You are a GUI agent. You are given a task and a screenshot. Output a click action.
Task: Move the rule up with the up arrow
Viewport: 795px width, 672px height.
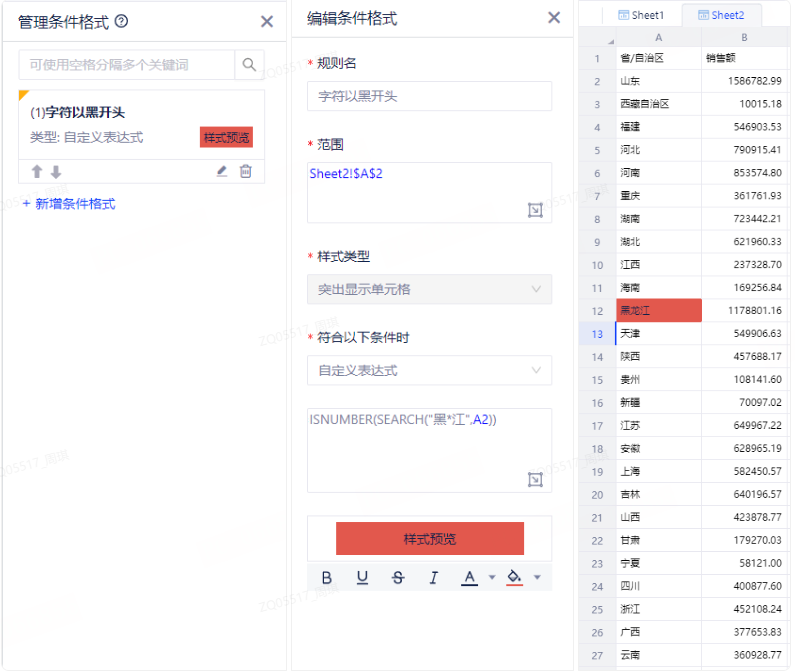tap(37, 172)
